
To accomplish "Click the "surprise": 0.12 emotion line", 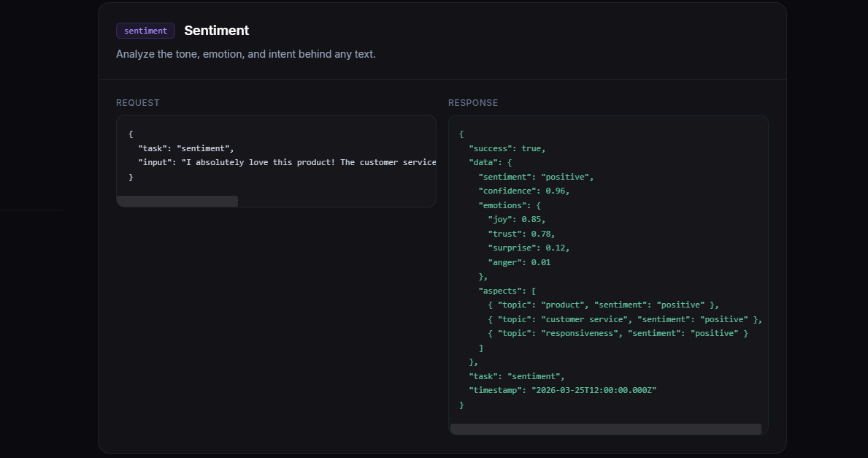I will (529, 248).
